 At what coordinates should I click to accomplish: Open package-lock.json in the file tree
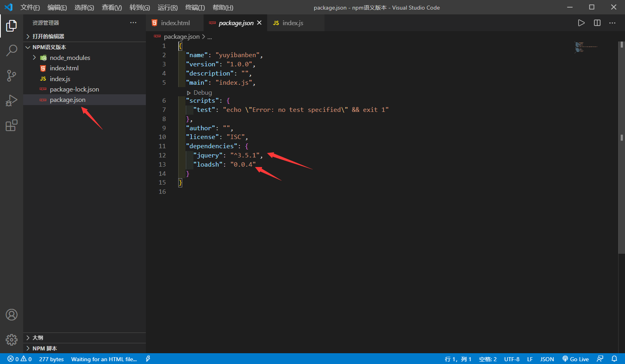pos(84,90)
